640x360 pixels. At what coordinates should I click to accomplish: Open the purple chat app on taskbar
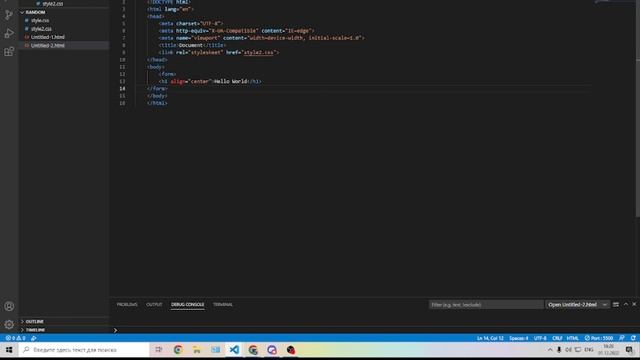point(272,350)
